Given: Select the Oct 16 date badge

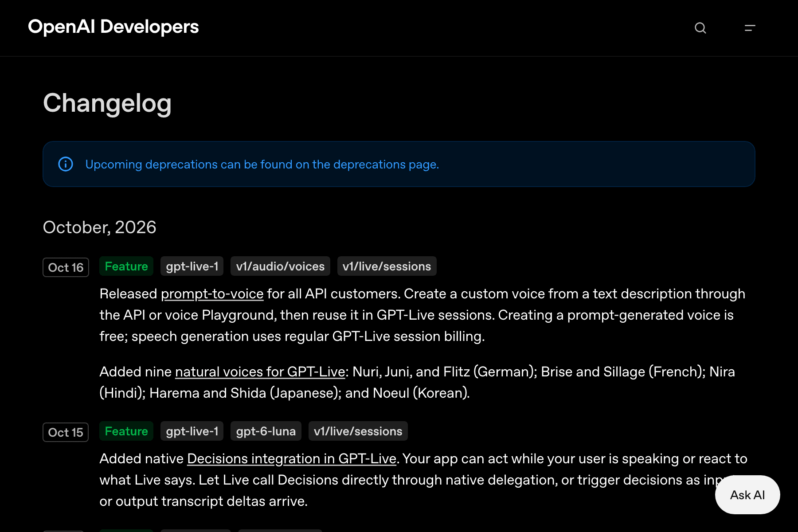Looking at the screenshot, I should point(66,267).
